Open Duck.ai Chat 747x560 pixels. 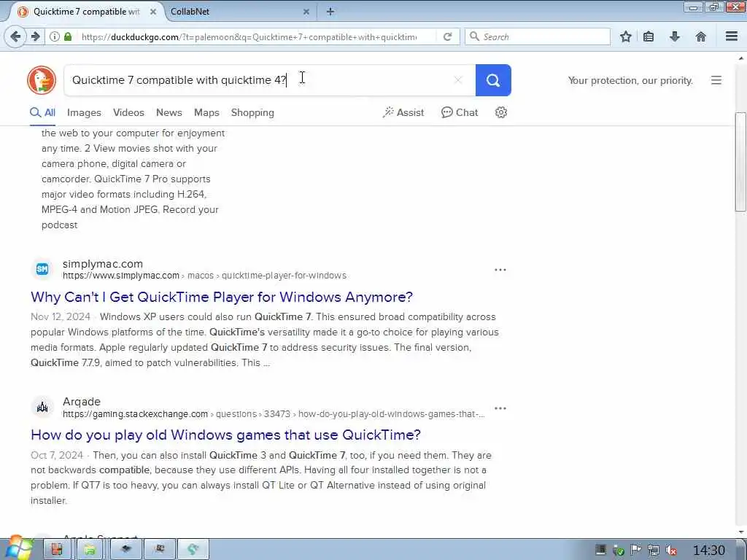click(x=460, y=112)
